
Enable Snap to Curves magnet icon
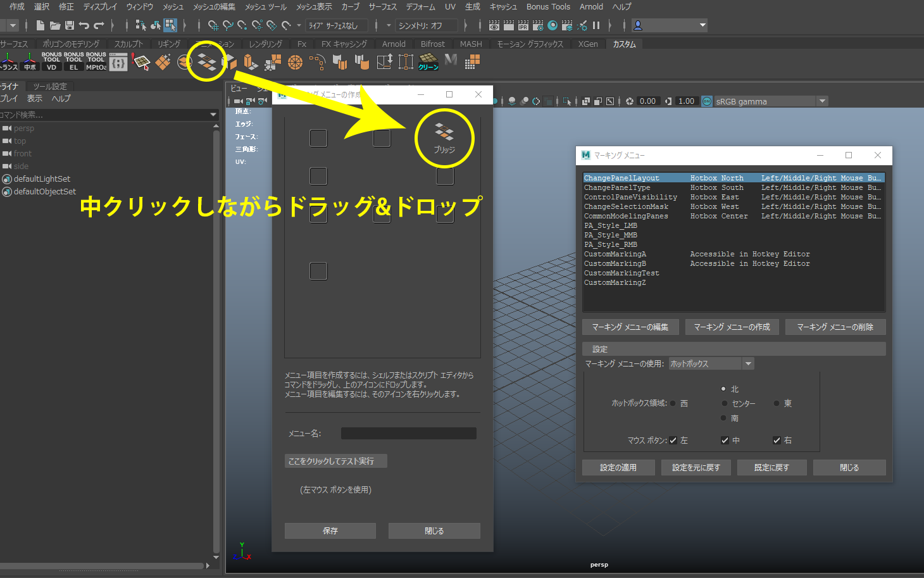coord(228,25)
